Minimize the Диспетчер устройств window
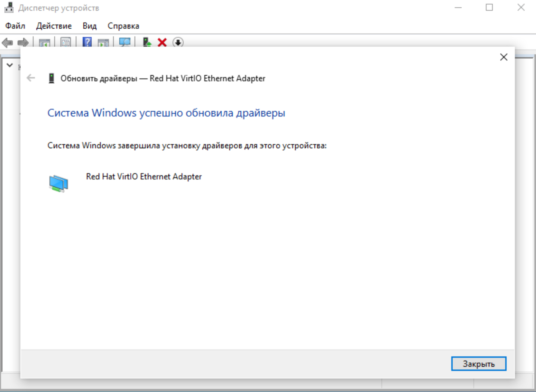This screenshot has height=392, width=536. pyautogui.click(x=458, y=8)
